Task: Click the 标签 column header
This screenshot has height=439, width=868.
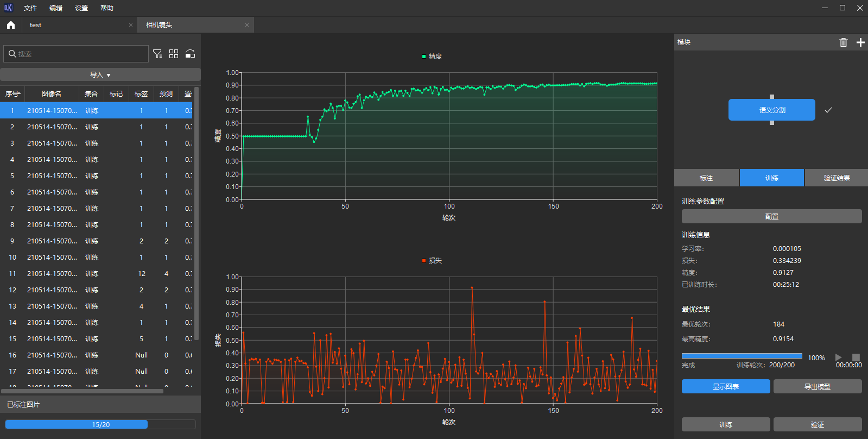Action: pos(141,94)
